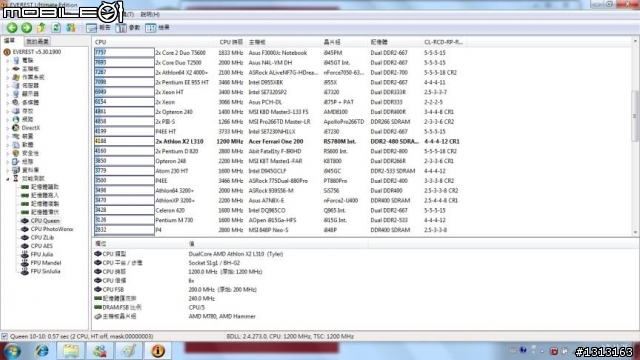Launch Internet Explorer from the taskbar

pos(42,351)
